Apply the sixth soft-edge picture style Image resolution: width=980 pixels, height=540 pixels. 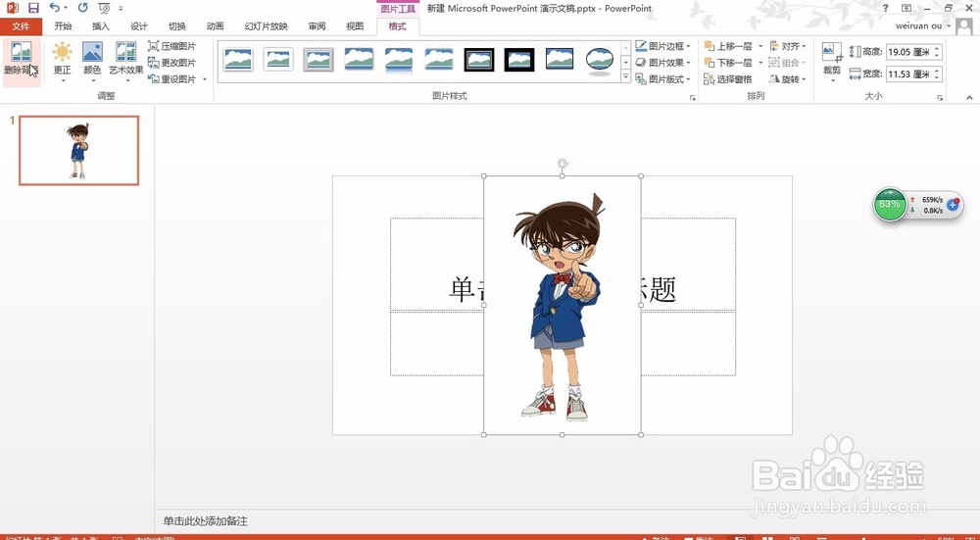click(x=439, y=60)
